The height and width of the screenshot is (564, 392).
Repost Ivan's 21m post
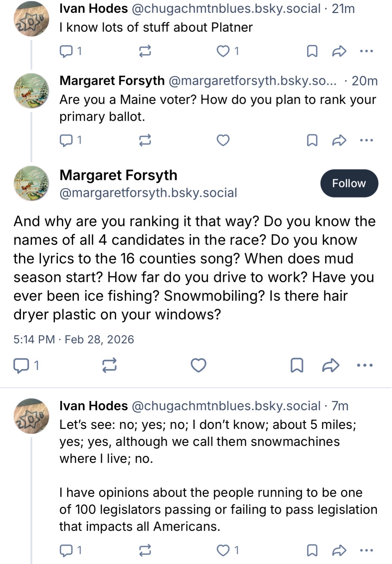[x=145, y=51]
